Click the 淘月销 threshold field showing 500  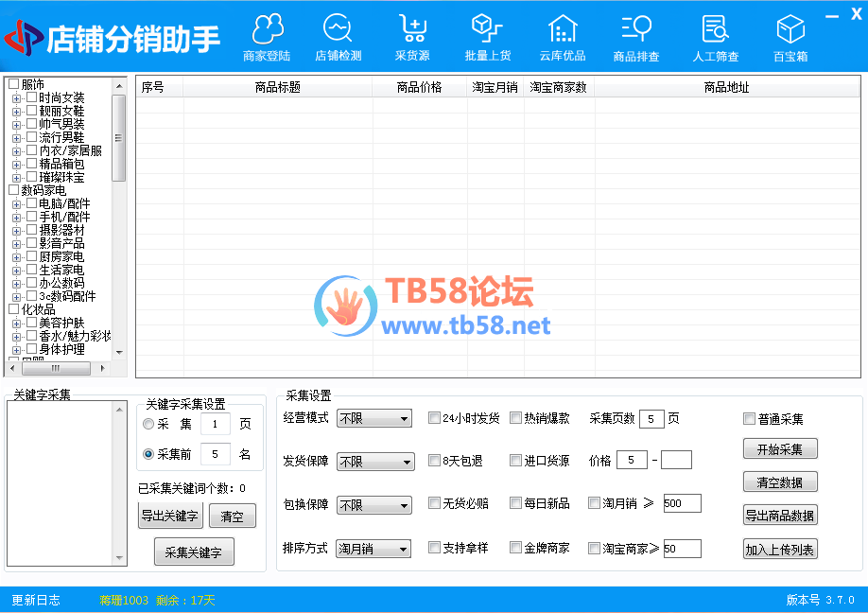[682, 503]
